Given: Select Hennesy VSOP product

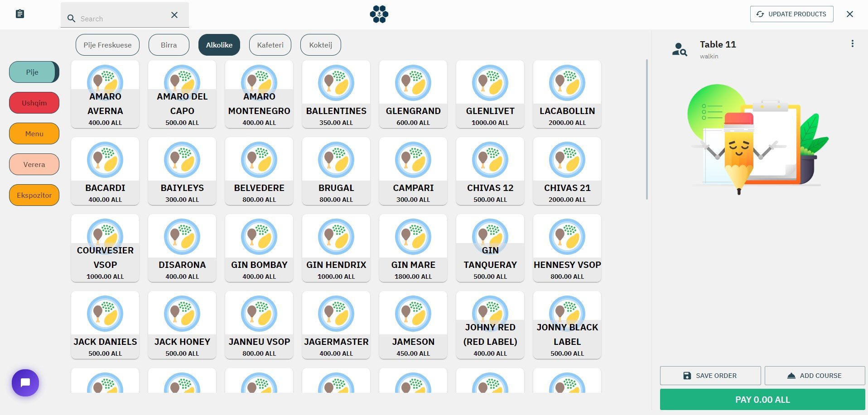Looking at the screenshot, I should pyautogui.click(x=567, y=248).
